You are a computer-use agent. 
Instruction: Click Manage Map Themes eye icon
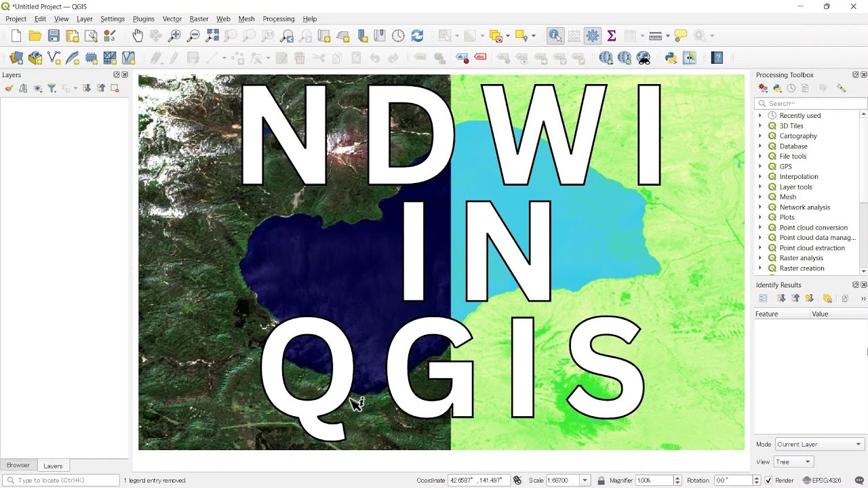[37, 88]
